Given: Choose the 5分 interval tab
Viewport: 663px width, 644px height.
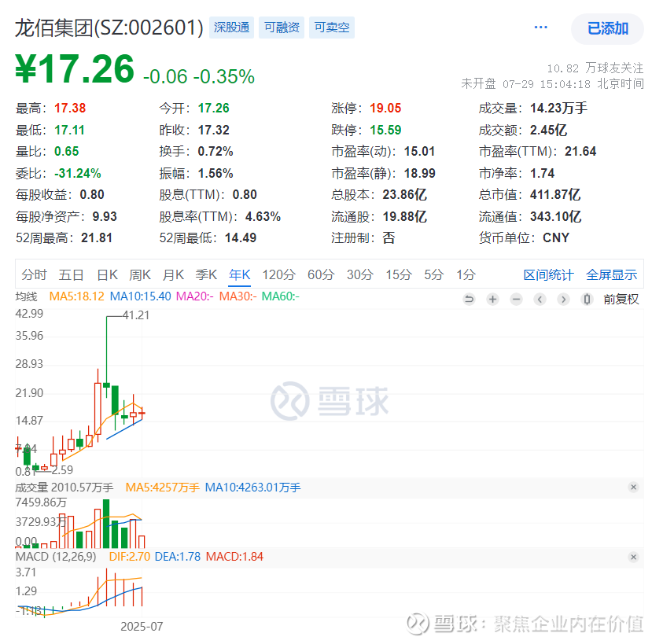Looking at the screenshot, I should (434, 275).
